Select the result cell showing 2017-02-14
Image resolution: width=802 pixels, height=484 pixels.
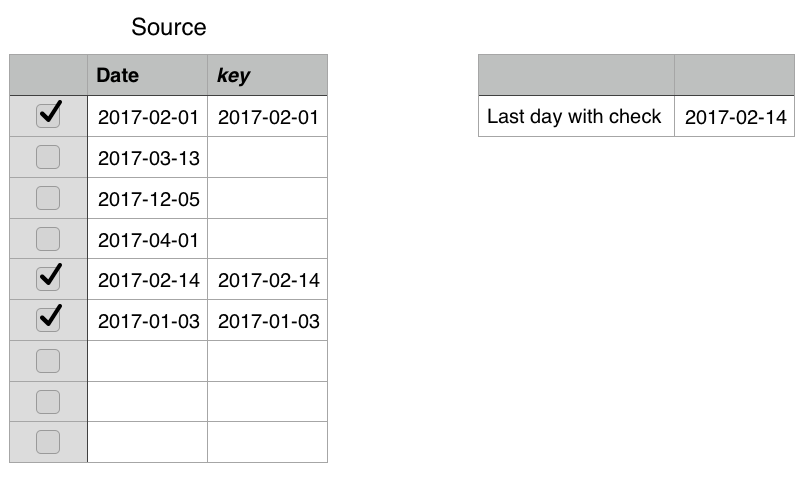736,117
